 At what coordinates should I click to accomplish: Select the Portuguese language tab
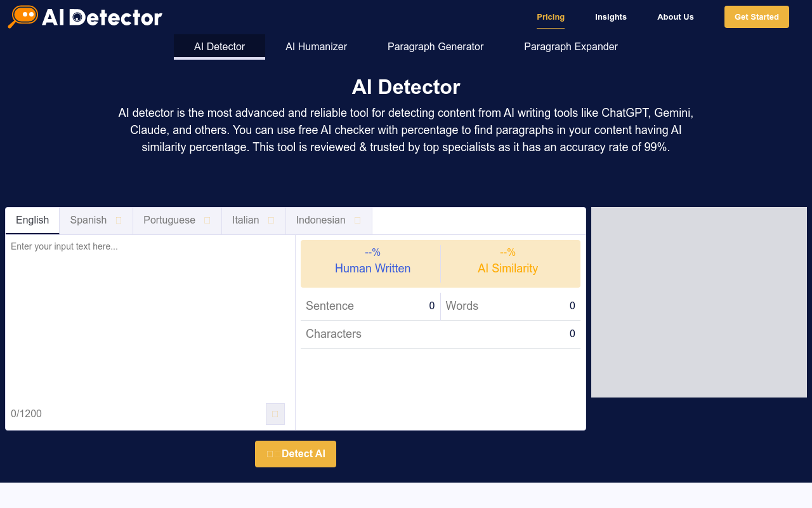click(177, 220)
